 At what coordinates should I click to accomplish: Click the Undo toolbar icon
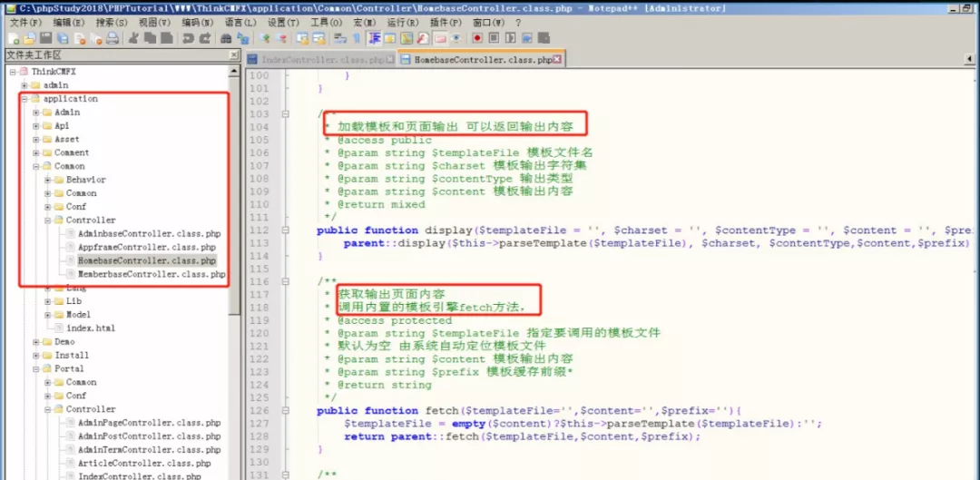click(x=188, y=39)
